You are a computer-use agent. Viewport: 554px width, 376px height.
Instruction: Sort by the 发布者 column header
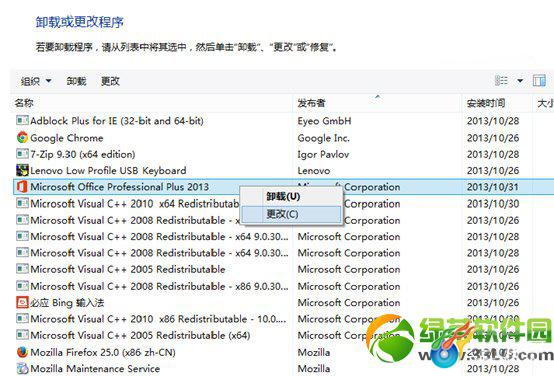(311, 103)
